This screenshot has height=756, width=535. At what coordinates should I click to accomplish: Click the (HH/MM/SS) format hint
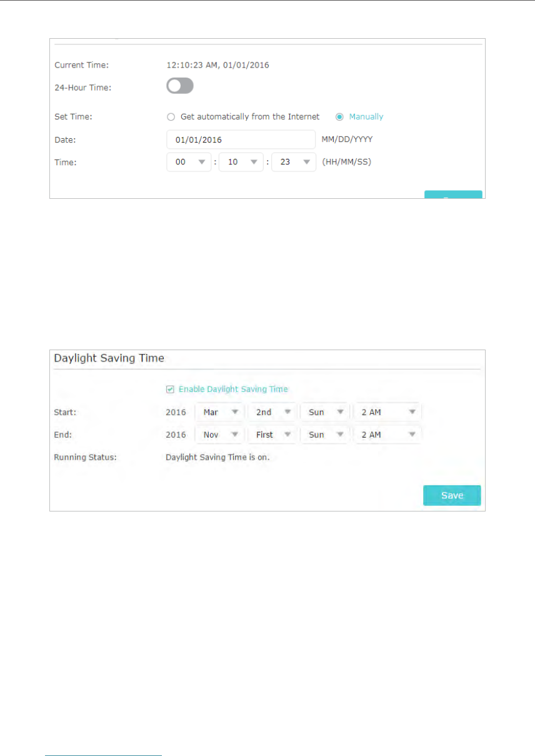tap(347, 161)
